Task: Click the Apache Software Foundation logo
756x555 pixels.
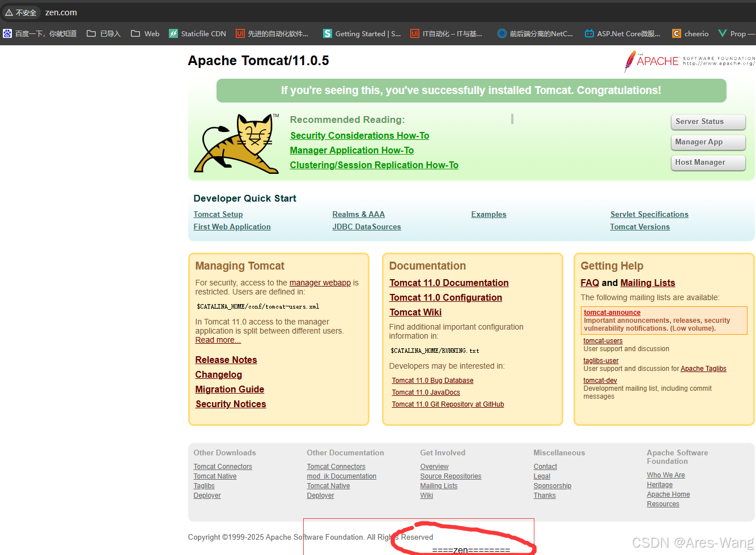Action: (x=689, y=61)
